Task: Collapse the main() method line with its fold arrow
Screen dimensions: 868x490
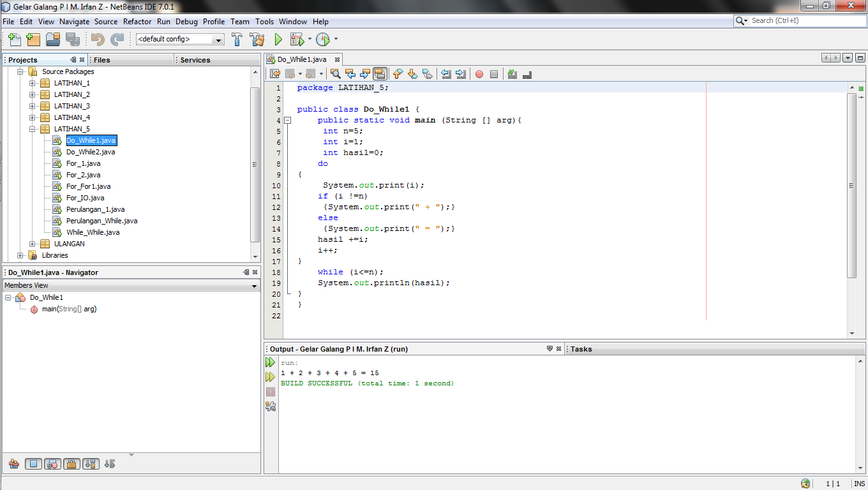Action: tap(287, 120)
